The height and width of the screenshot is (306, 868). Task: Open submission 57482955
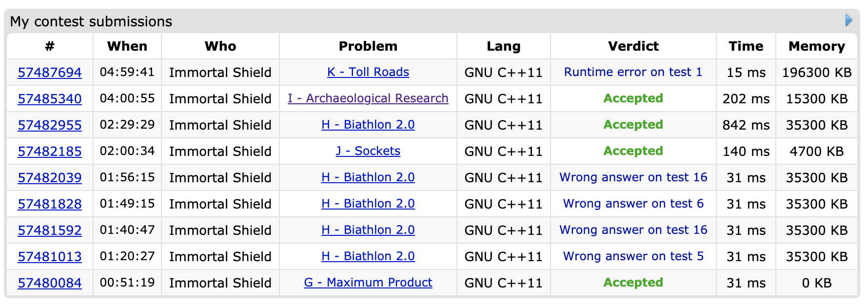[x=50, y=125]
